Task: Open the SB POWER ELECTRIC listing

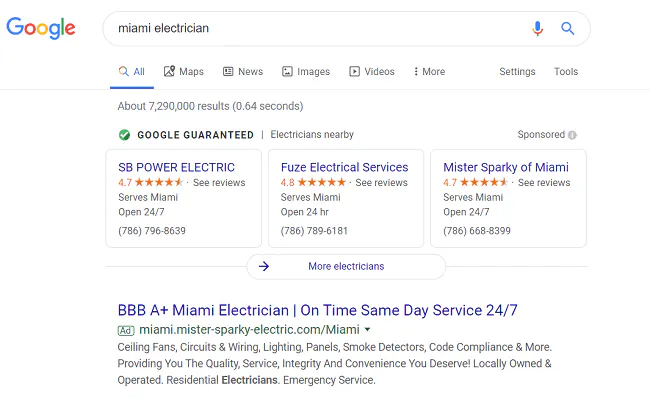Action: [x=176, y=167]
